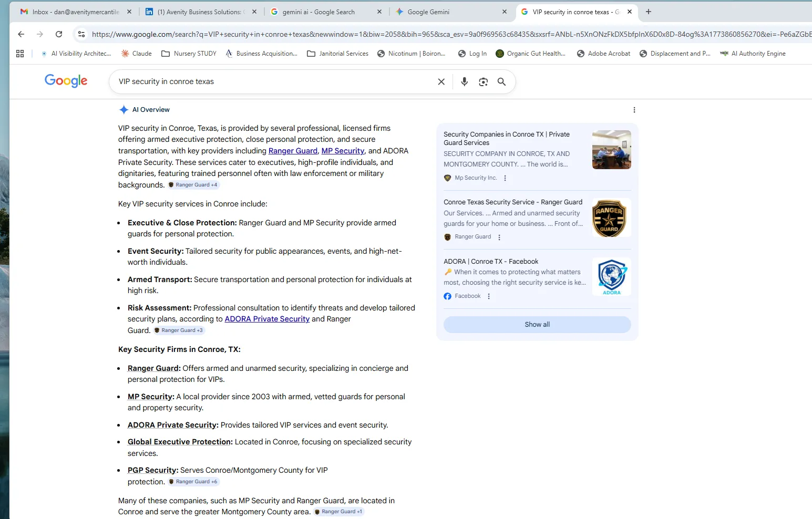Open Nicotinum | Boiron bookmark
The image size is (812, 519).
[x=412, y=54]
